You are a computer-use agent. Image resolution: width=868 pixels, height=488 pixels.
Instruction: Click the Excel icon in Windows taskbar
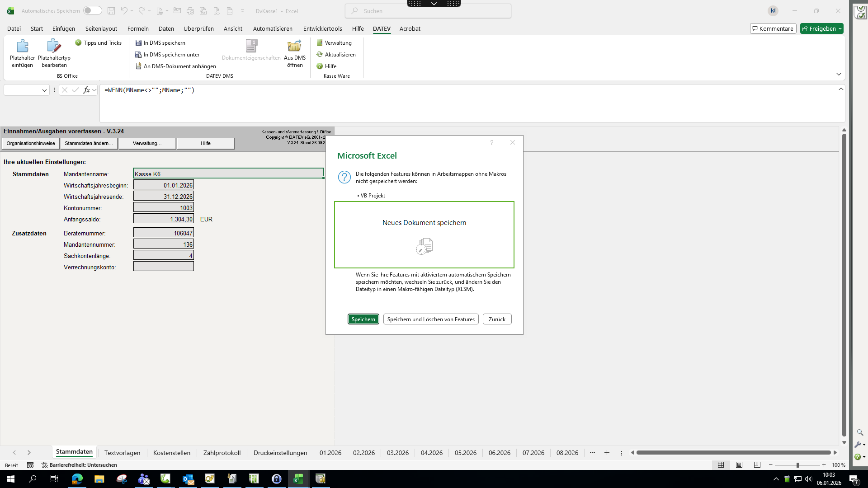tap(298, 479)
